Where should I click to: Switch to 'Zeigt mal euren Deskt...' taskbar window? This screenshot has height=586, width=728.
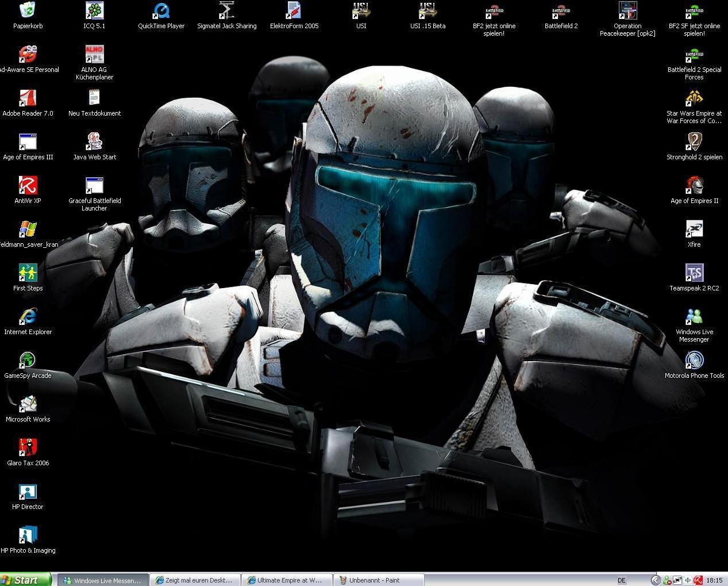click(195, 580)
